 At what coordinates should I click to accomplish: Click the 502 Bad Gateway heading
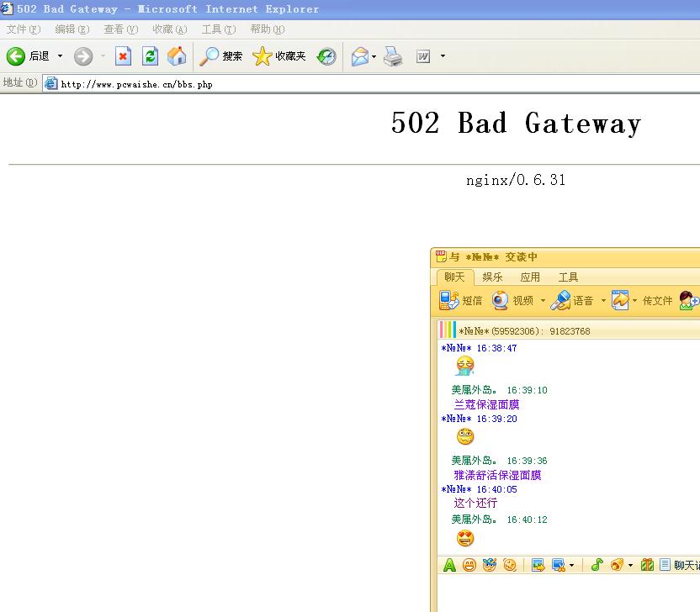(516, 123)
